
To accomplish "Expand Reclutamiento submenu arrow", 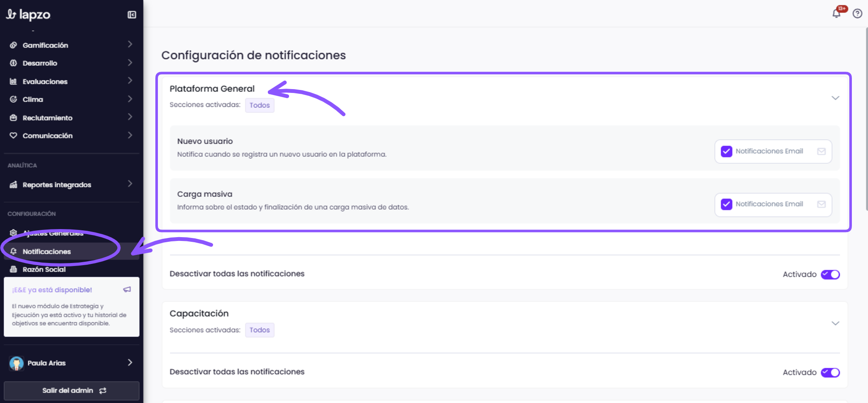I will pos(130,117).
